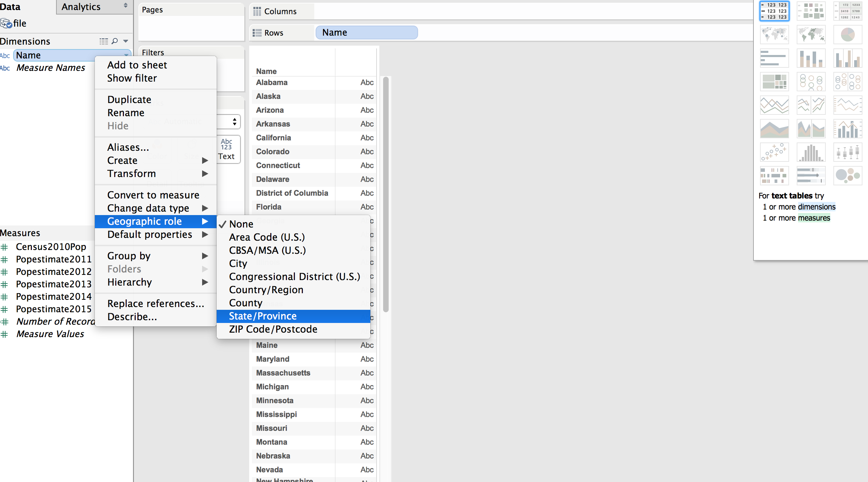Image resolution: width=868 pixels, height=482 pixels.
Task: Select the packed bubbles chart type
Action: (848, 176)
